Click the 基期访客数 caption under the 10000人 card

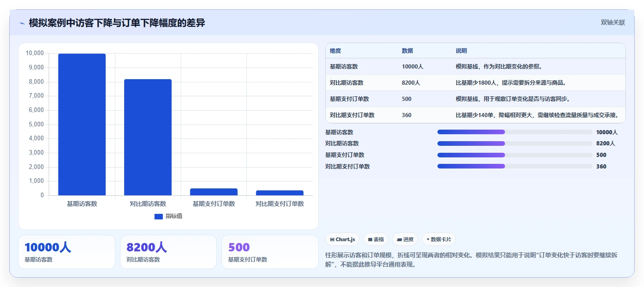pos(38,260)
